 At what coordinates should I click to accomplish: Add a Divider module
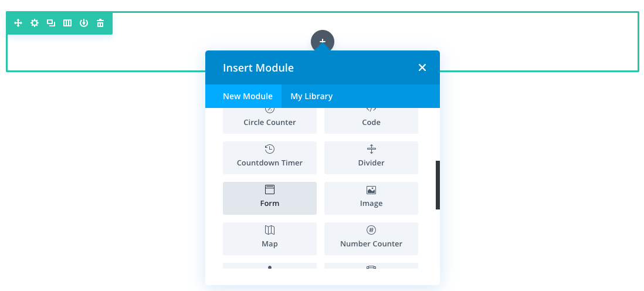coord(371,158)
